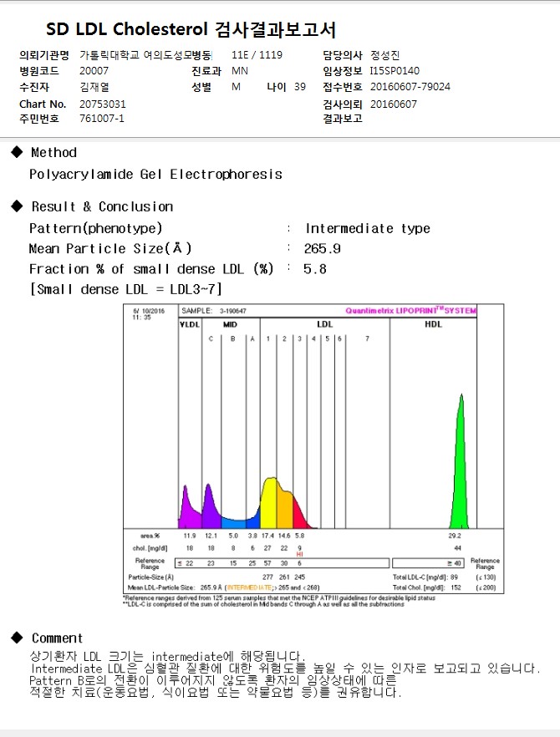Click the title 'SD LDL Cholesterol 검사결과보고서'

pos(191,29)
